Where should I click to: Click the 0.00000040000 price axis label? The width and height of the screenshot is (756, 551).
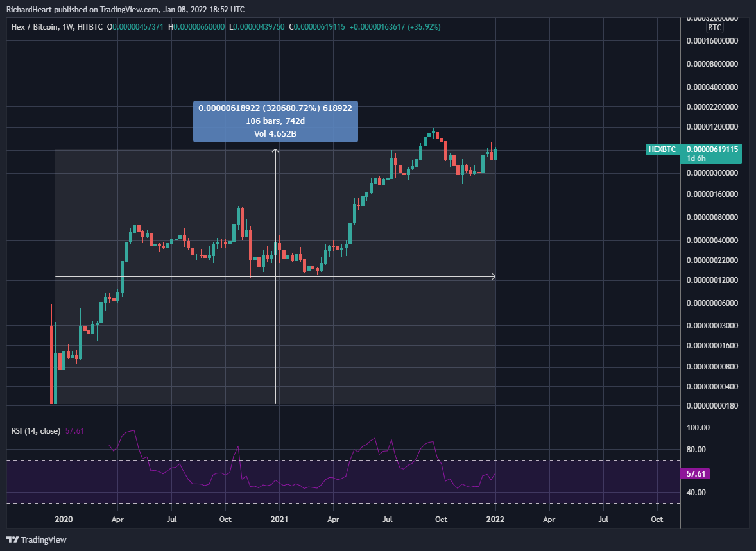(x=712, y=241)
